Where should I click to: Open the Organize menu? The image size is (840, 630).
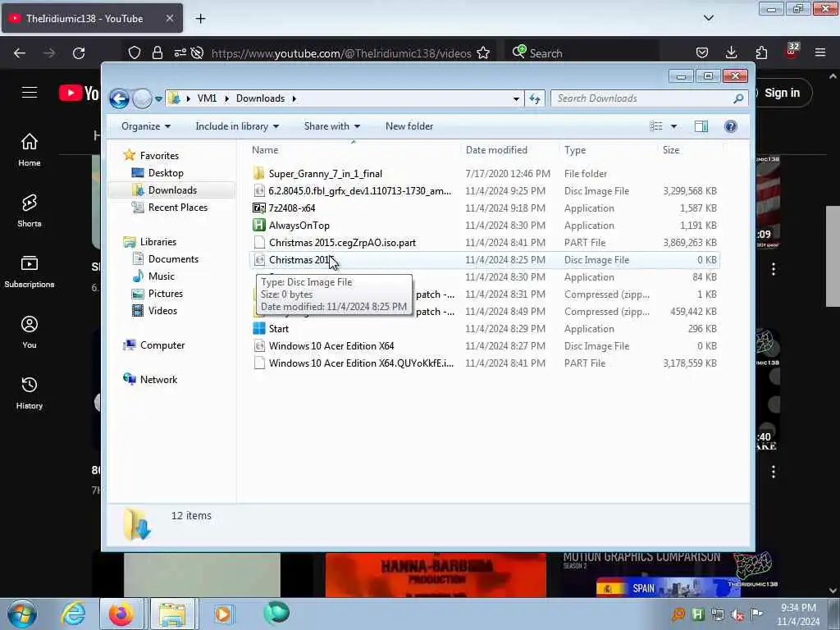tap(146, 126)
